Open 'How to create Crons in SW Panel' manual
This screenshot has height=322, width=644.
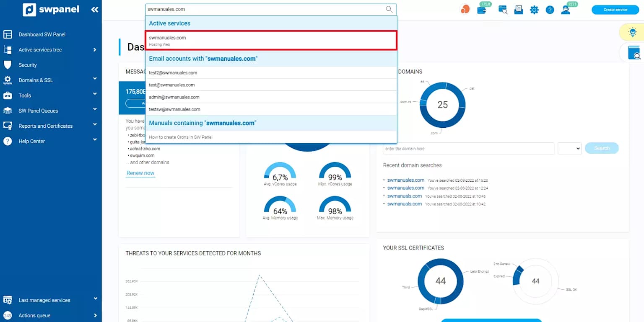[271, 137]
